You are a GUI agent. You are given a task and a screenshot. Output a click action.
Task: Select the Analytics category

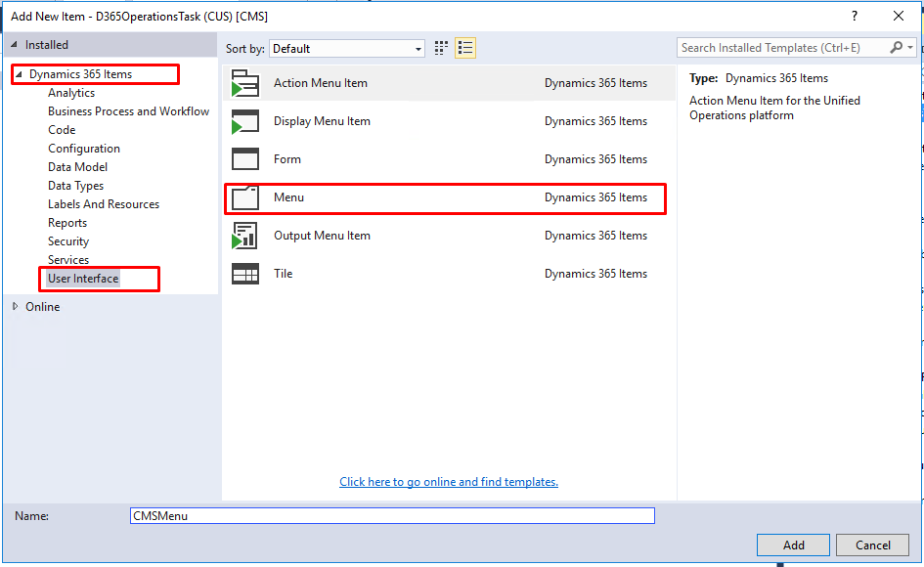pos(71,93)
